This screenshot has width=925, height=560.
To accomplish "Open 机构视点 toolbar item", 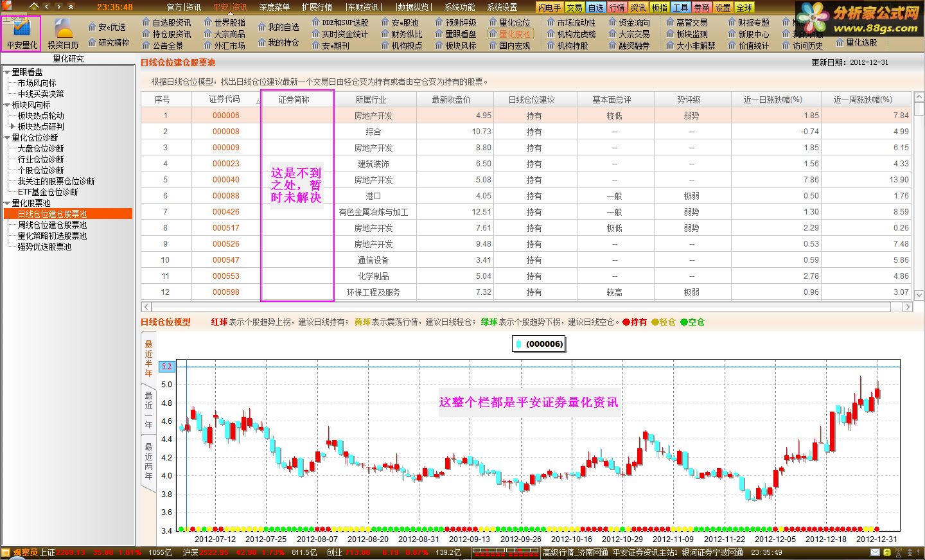I will pos(401,46).
